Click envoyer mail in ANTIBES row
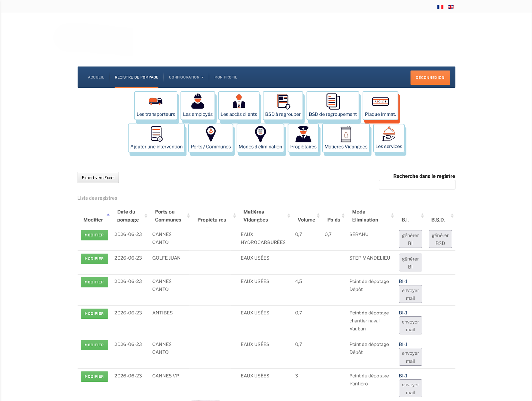The width and height of the screenshot is (532, 401). pos(410,326)
